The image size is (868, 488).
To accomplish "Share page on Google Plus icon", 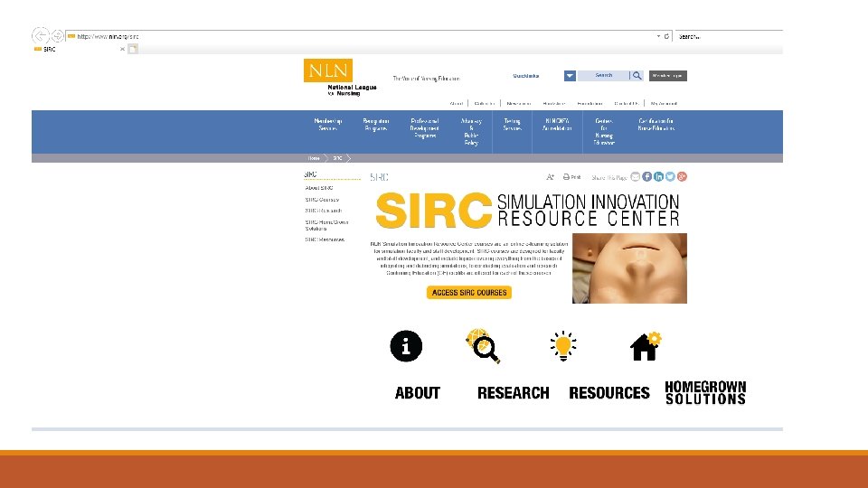I will [x=682, y=176].
